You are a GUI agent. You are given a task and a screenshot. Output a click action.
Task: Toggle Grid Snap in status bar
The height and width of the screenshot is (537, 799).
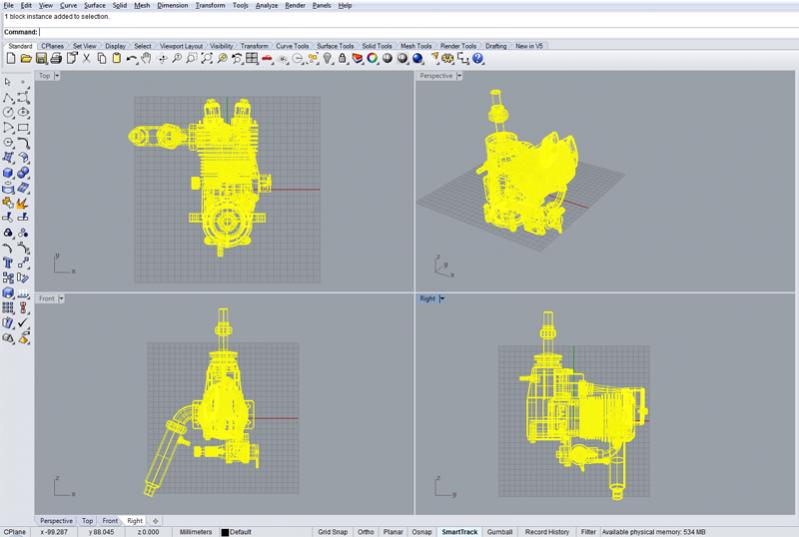(x=333, y=531)
